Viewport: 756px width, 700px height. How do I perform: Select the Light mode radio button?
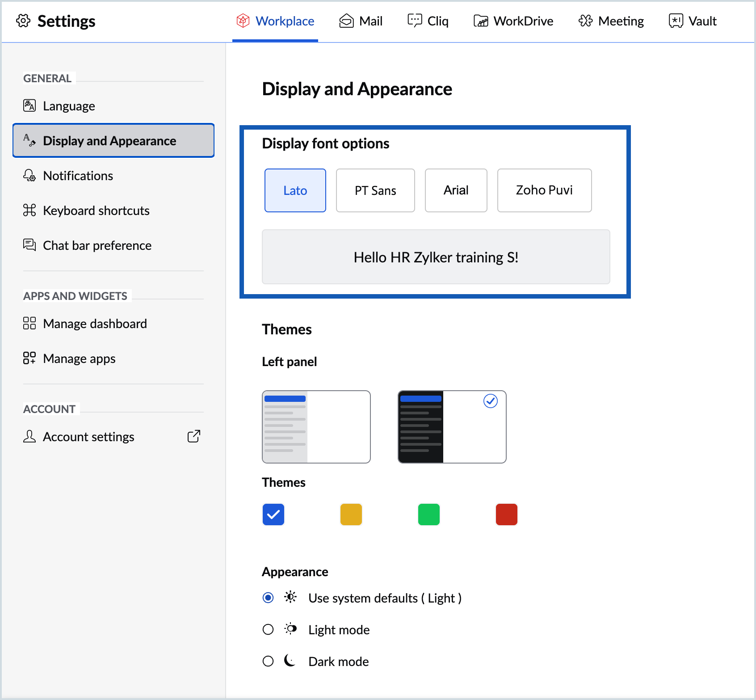pyautogui.click(x=268, y=629)
